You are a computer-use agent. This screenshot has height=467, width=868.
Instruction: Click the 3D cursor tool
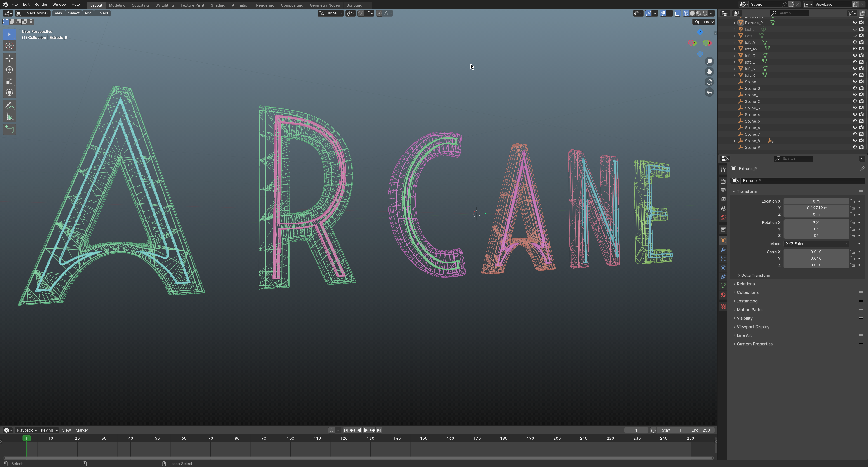tap(9, 45)
